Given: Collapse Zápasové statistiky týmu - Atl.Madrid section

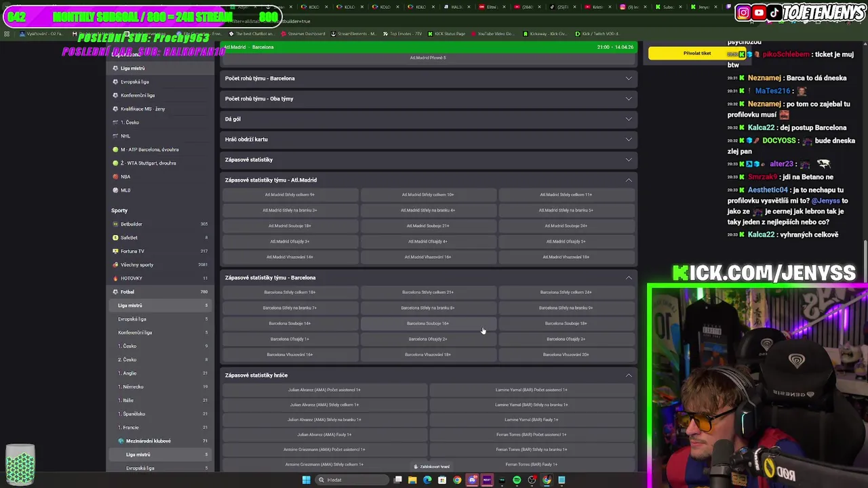Looking at the screenshot, I should (429, 180).
